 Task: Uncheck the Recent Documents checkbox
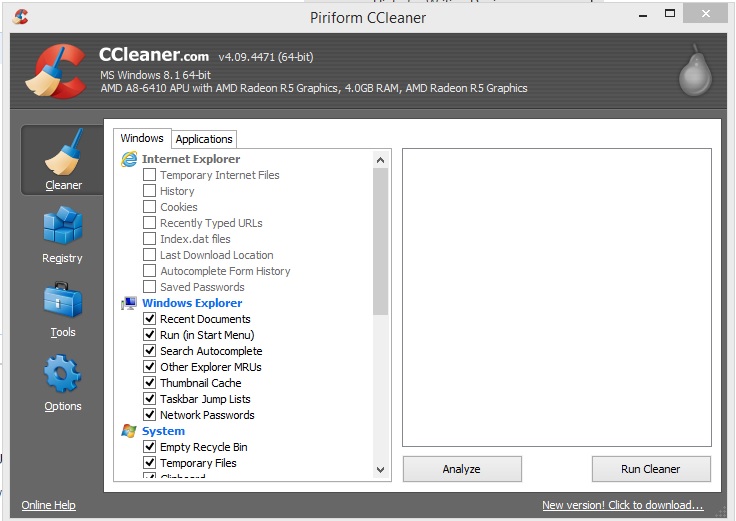[149, 319]
